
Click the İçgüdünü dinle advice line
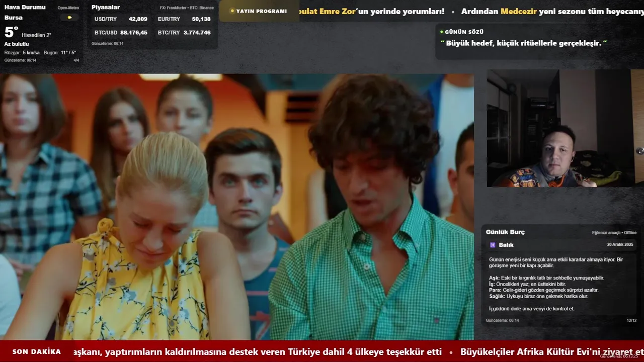(531, 309)
